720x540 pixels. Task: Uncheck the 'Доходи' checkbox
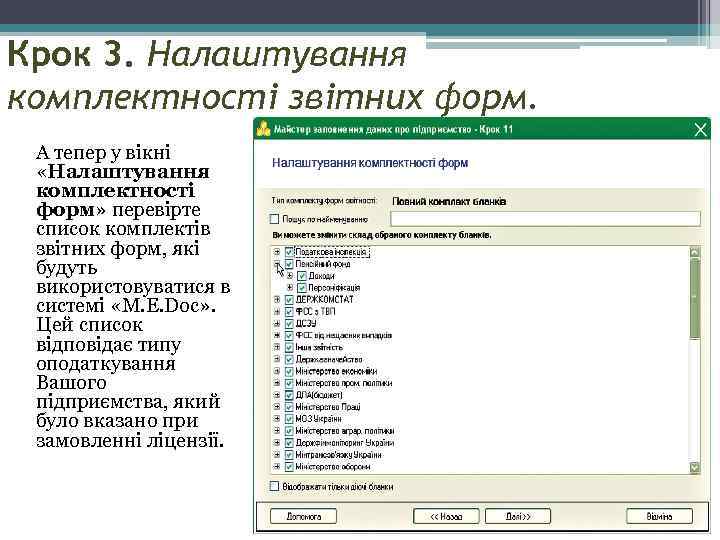tap(302, 276)
